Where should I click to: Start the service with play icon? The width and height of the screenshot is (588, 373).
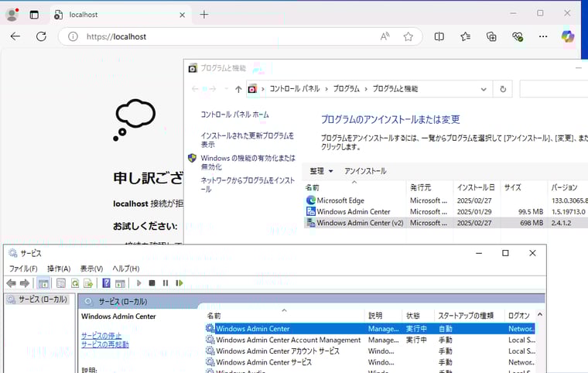(x=138, y=283)
